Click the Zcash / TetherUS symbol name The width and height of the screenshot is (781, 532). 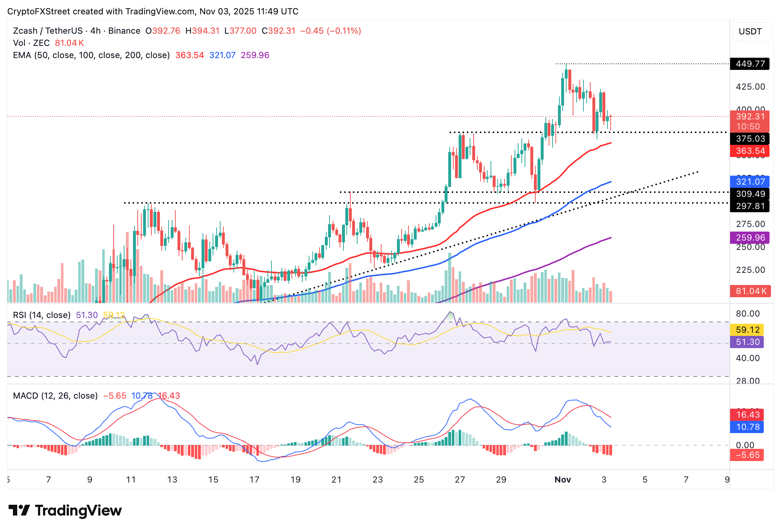click(47, 31)
